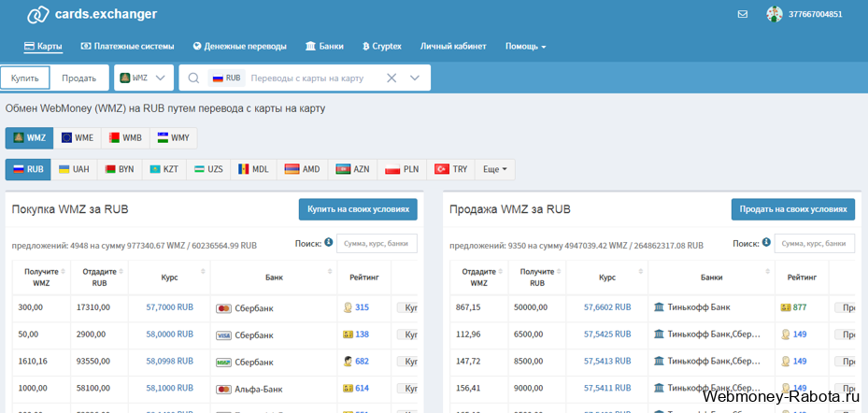Click the Visa icon beside Сбербанк
868x413 pixels.
(x=223, y=335)
